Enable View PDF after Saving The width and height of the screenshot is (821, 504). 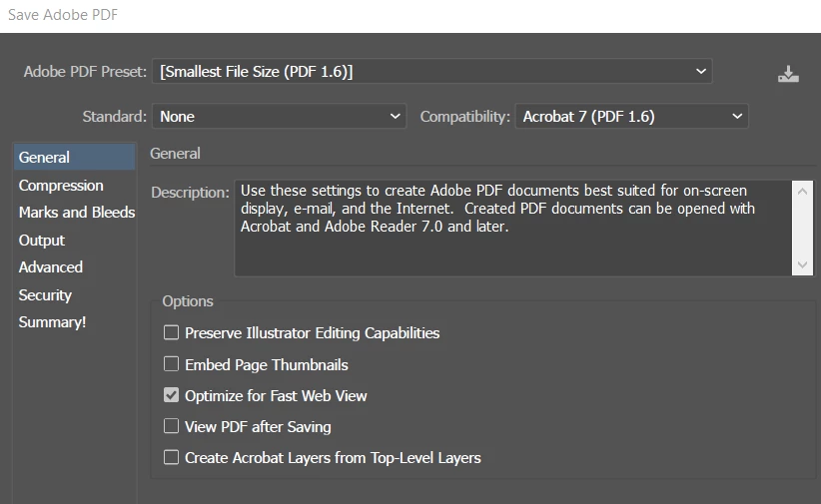(x=171, y=426)
